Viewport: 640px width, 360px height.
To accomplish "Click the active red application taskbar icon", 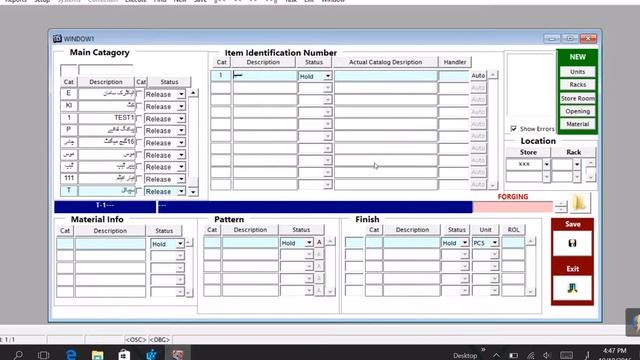I will point(178,355).
